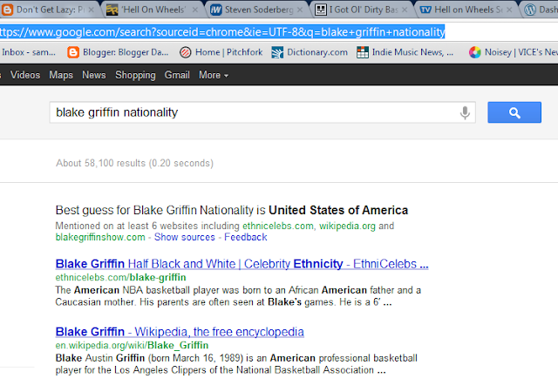Open the WordPress Dash tab
Screen dimensions: 558x392
pyautogui.click(x=541, y=10)
